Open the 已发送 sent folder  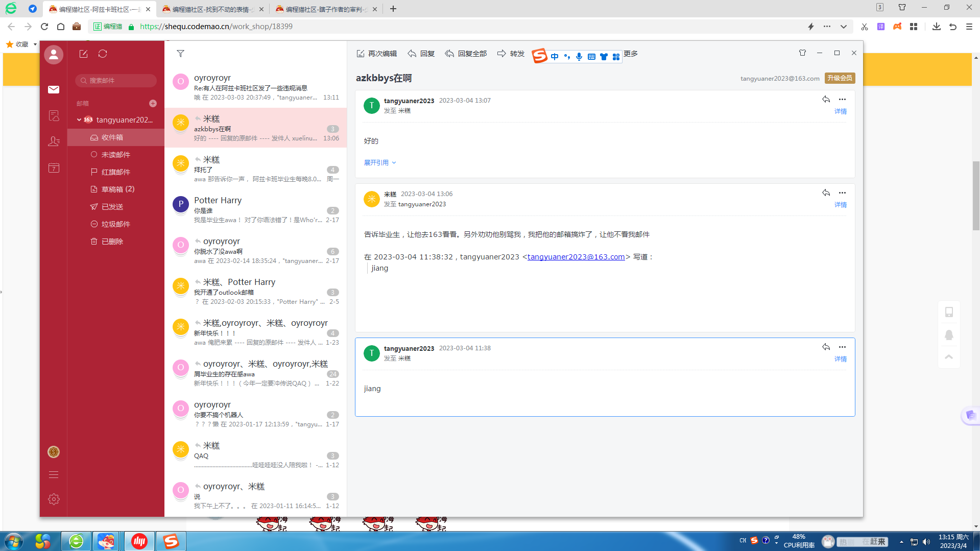[x=116, y=207]
